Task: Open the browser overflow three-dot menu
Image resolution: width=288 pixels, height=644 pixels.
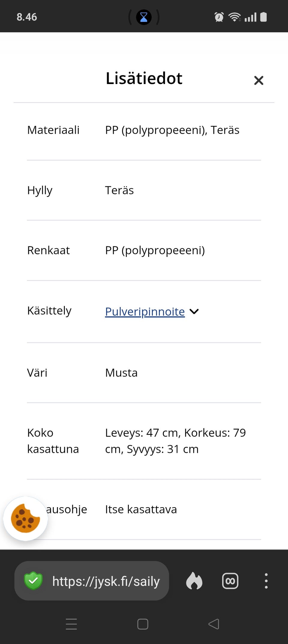Action: point(266,580)
